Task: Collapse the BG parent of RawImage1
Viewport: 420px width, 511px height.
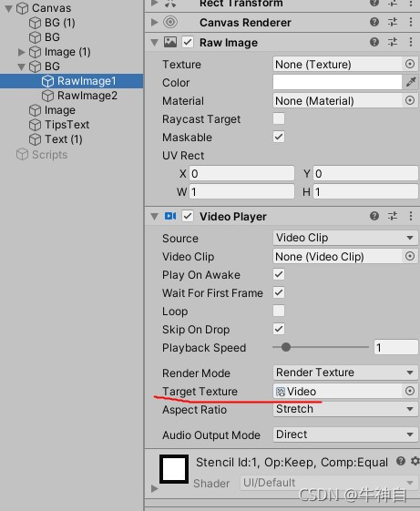Action: (22, 66)
